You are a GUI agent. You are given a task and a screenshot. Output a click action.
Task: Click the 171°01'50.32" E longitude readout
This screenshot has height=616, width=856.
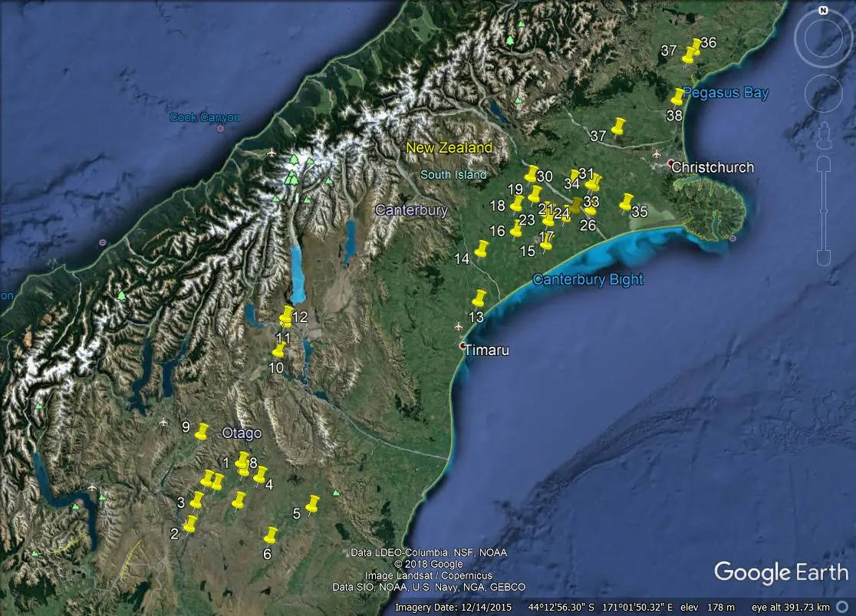click(637, 608)
